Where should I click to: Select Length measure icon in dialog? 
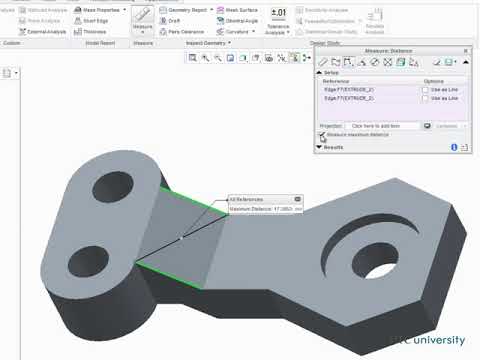[x=335, y=62]
